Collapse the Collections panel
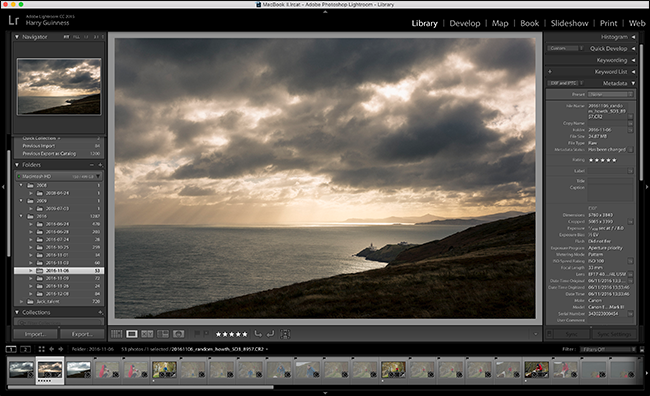Screen dimensions: 650x396 17,312
